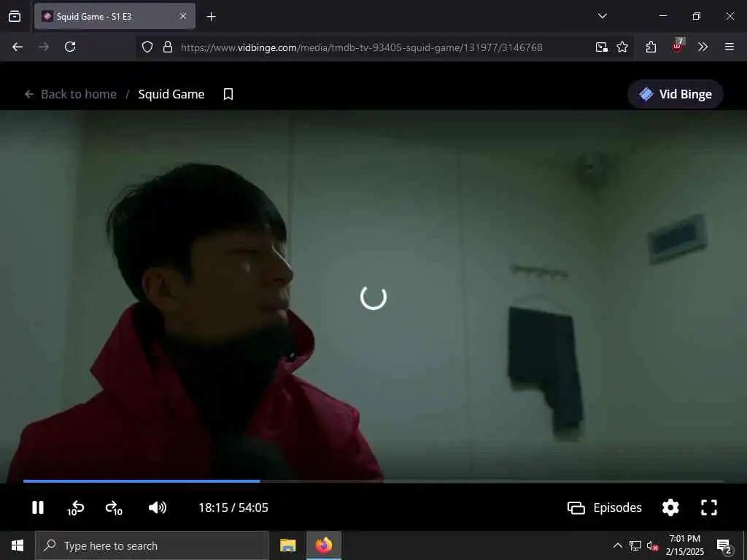Open the Extensions puzzle icon
The height and width of the screenshot is (560, 747).
click(x=651, y=47)
